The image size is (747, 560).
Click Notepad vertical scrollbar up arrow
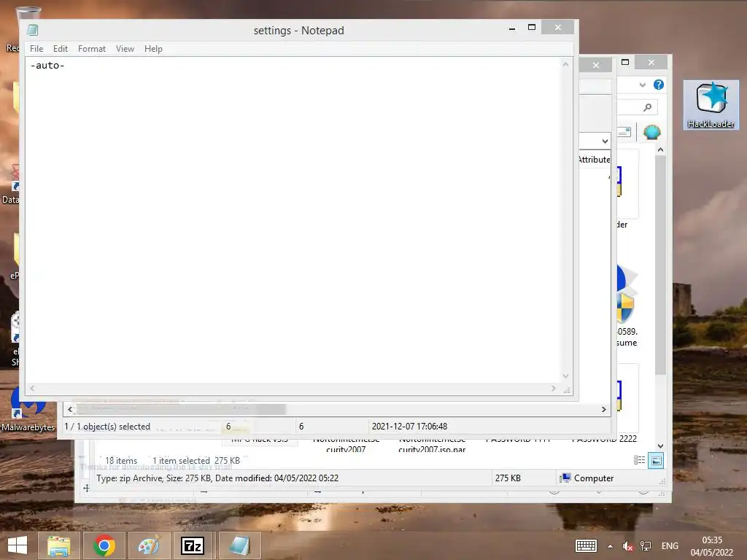(x=565, y=64)
